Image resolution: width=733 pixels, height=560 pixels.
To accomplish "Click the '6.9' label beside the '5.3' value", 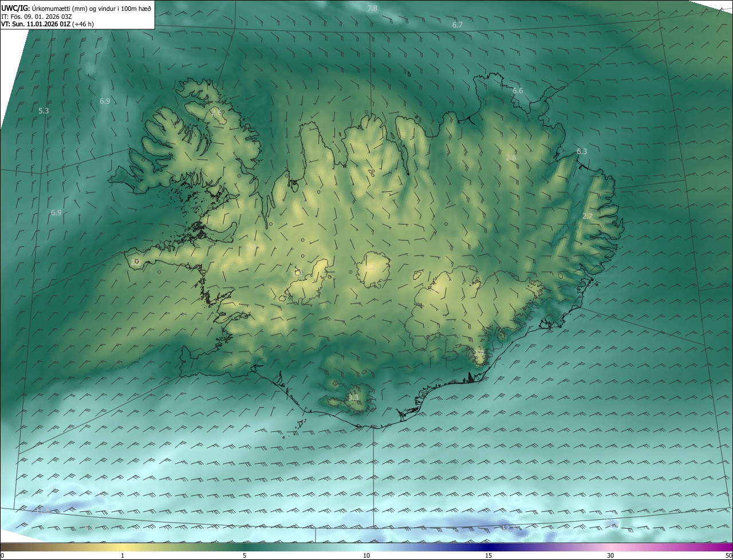I will 105,101.
